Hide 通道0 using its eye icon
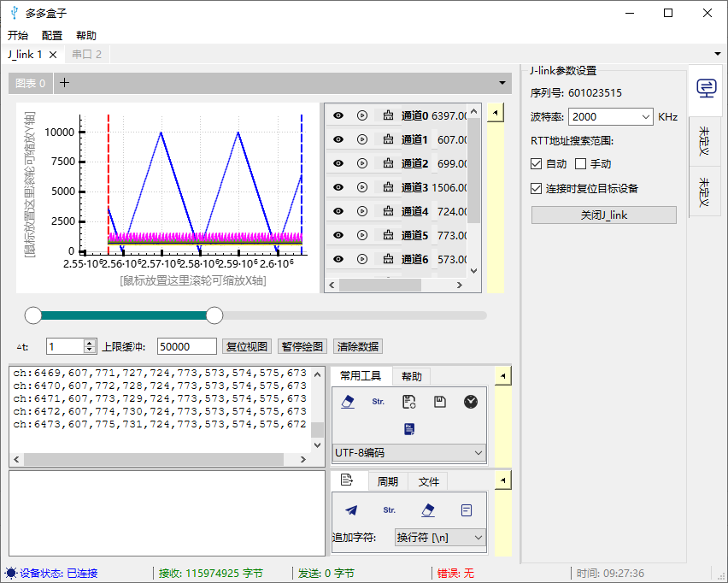Viewport: 728px width, 583px height. 338,115
